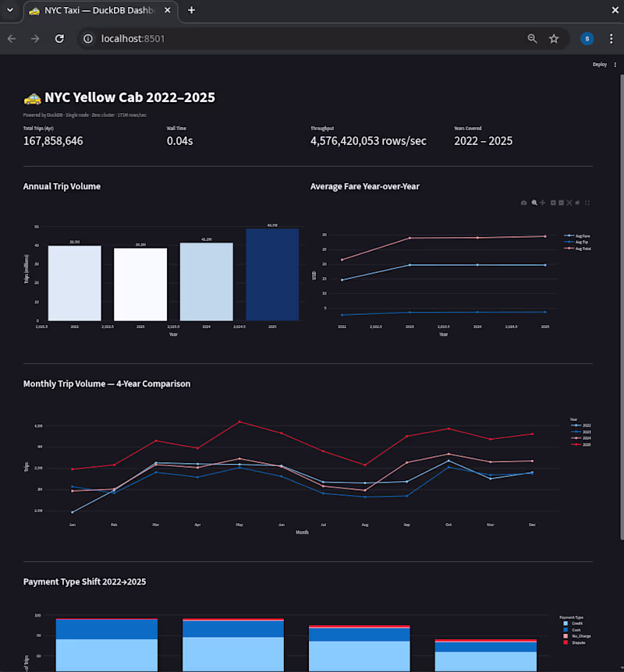Toggle Cash payment type in legend
624x672 pixels.
(x=572, y=630)
